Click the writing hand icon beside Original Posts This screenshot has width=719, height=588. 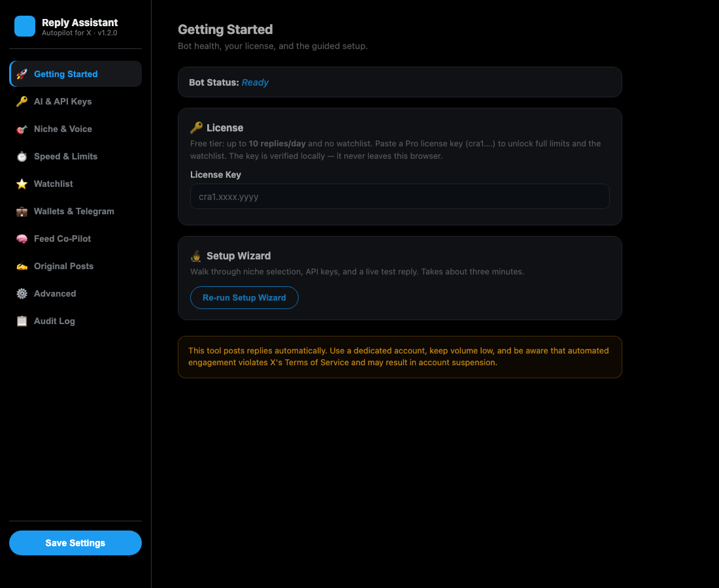[22, 267]
